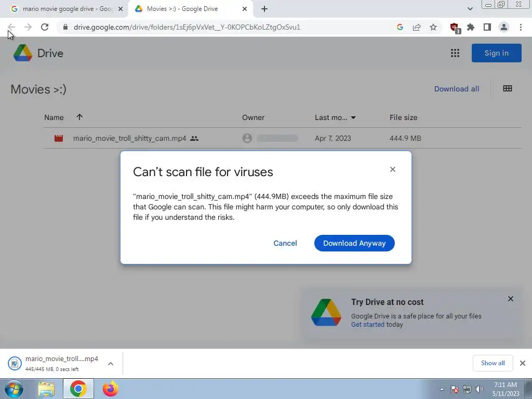Open the uBlock Origin extension icon

coord(455,28)
